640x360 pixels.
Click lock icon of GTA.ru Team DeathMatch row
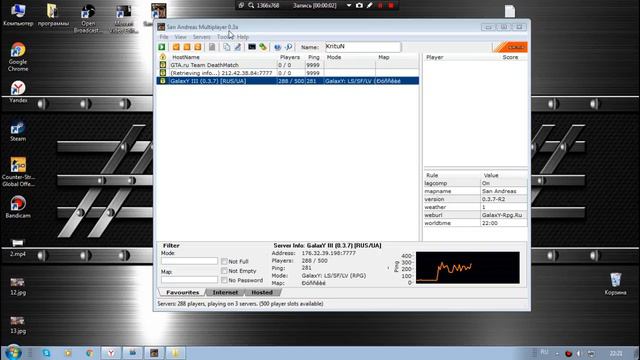[x=162, y=65]
